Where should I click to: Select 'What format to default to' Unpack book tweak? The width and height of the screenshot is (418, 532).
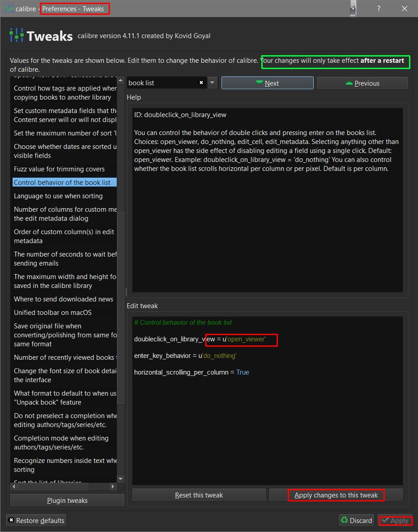(x=65, y=397)
